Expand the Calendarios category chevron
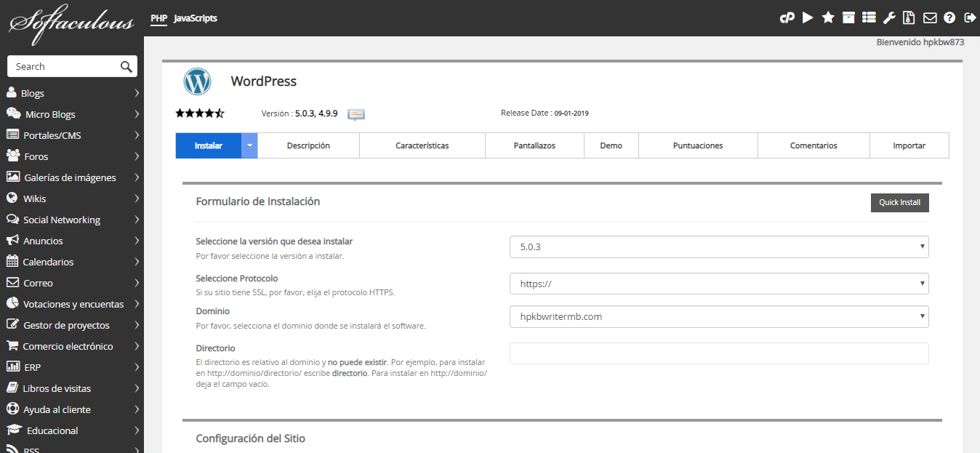Image resolution: width=980 pixels, height=453 pixels. [137, 262]
